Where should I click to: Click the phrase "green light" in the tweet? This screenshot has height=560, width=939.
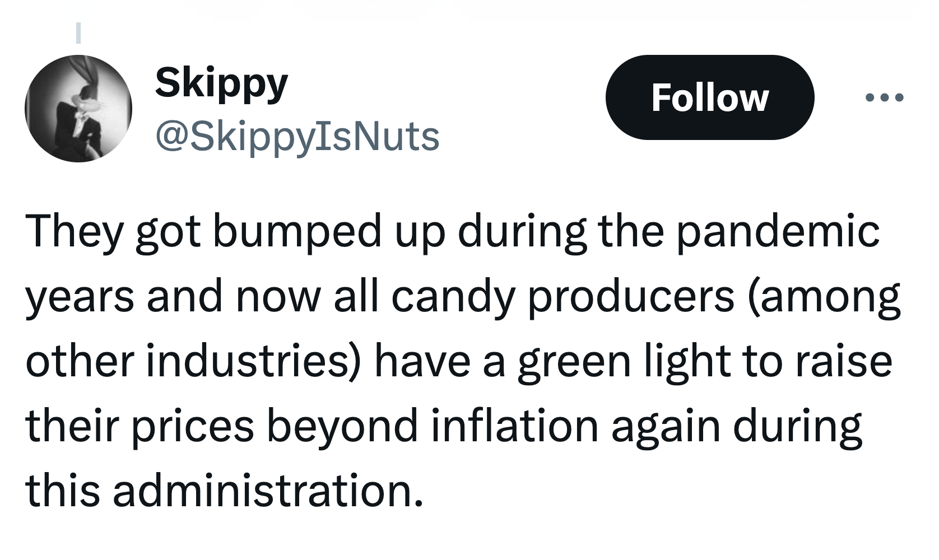point(624,361)
